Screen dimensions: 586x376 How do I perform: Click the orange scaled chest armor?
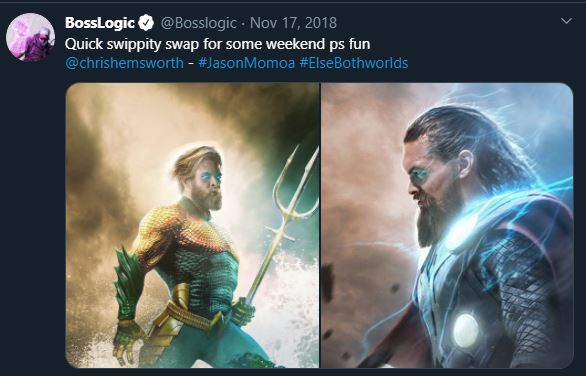187,230
